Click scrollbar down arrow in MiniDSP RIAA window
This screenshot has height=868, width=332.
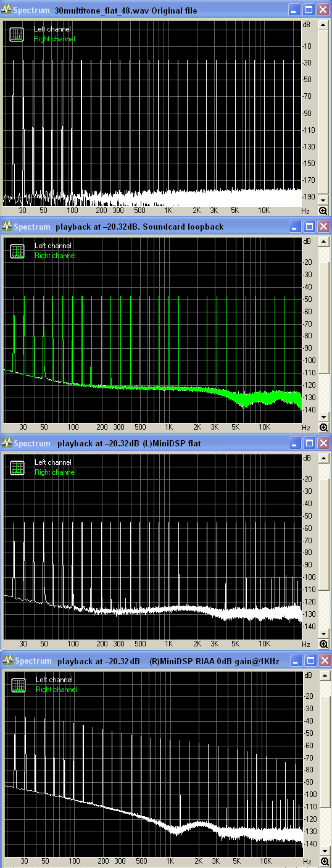click(325, 851)
